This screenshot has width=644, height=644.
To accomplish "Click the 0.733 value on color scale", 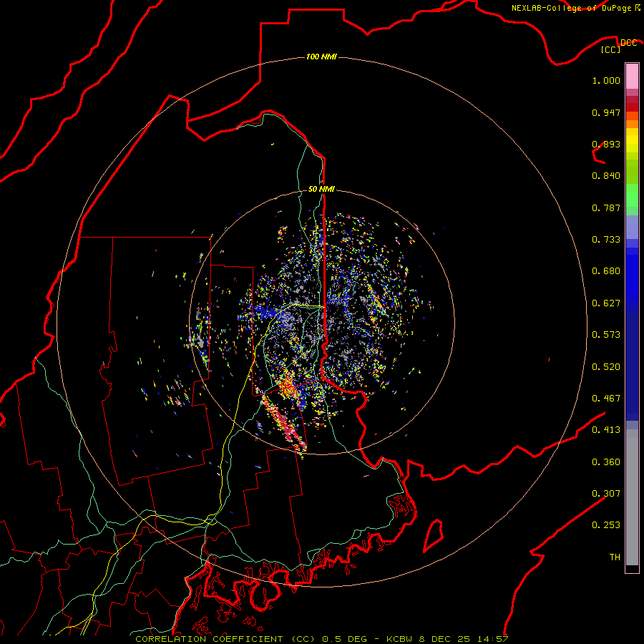I will [x=606, y=240].
